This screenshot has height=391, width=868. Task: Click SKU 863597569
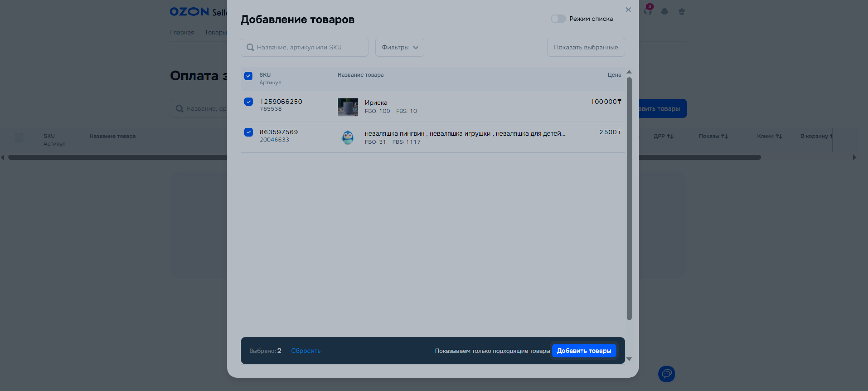279,132
